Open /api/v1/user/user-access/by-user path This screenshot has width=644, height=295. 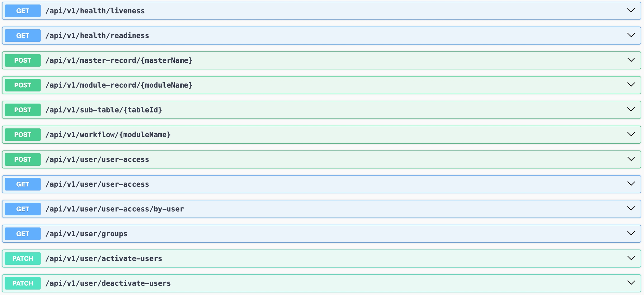[115, 209]
